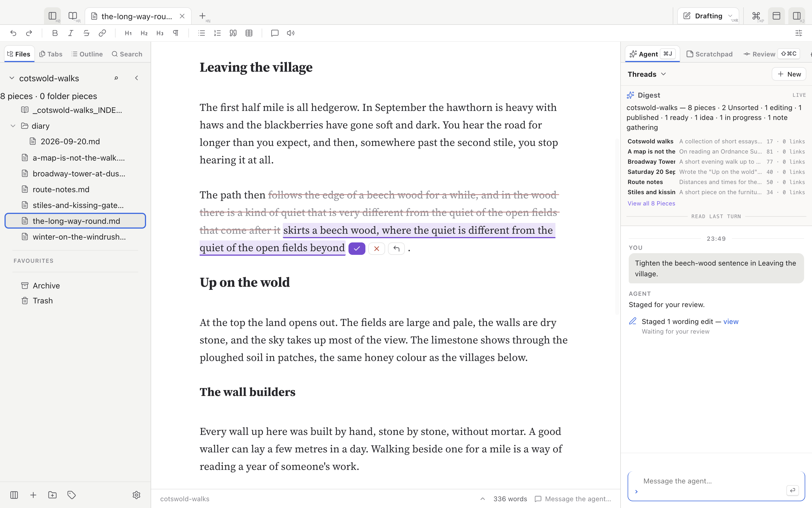Close the the-long-way-round tab

click(x=182, y=16)
